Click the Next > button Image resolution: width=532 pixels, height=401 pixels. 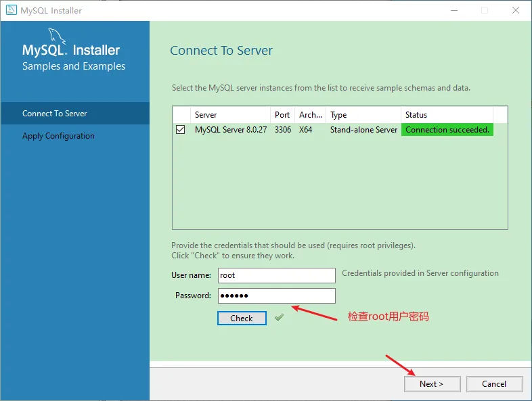[432, 383]
